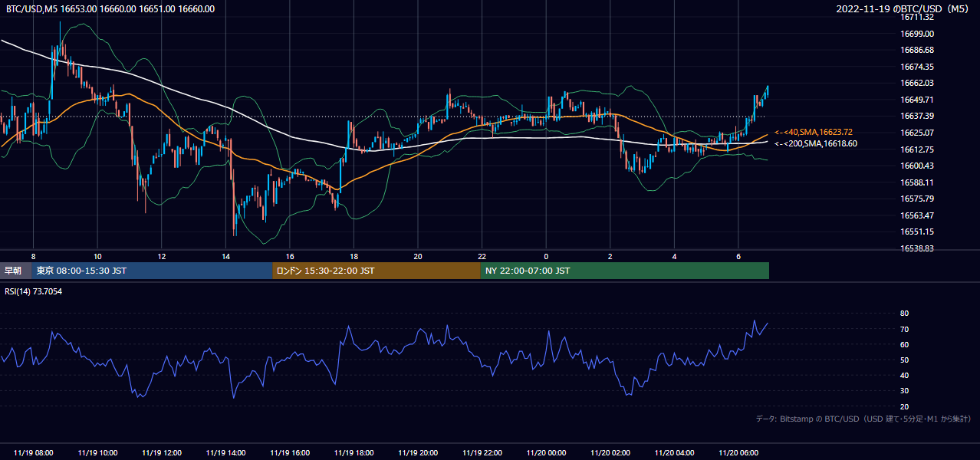Image resolution: width=980 pixels, height=460 pixels.
Task: Click price axis value 16551.15
Action: [x=917, y=232]
